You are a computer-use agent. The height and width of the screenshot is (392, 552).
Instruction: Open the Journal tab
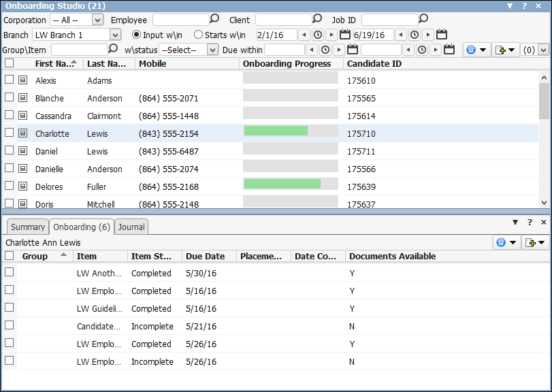click(131, 227)
